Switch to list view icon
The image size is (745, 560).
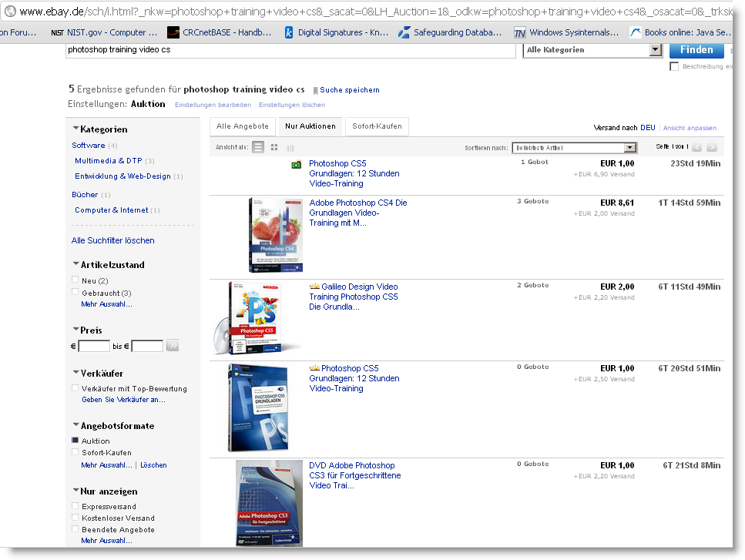click(258, 147)
